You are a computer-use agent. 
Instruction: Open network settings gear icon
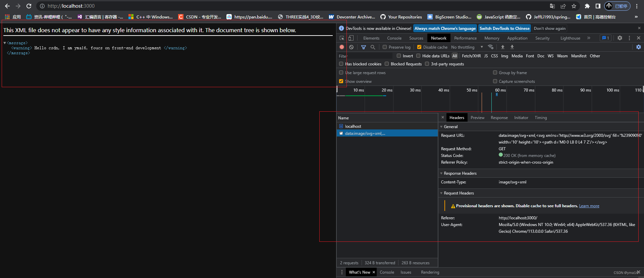point(639,47)
